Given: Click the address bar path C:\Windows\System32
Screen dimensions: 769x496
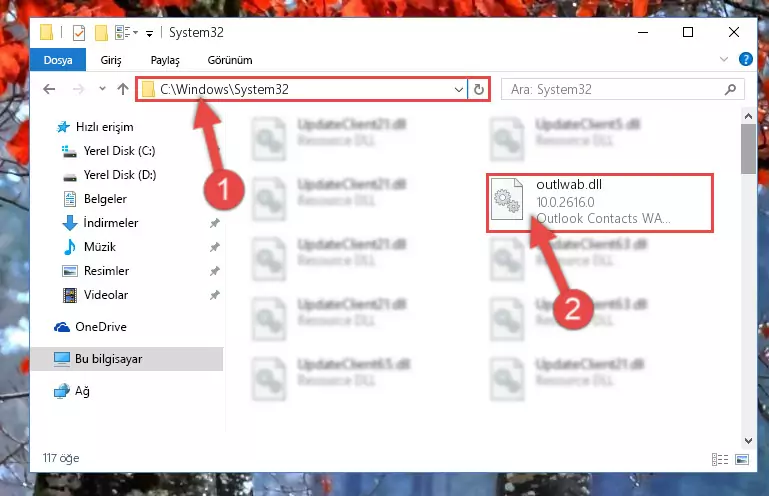Looking at the screenshot, I should pyautogui.click(x=224, y=89).
